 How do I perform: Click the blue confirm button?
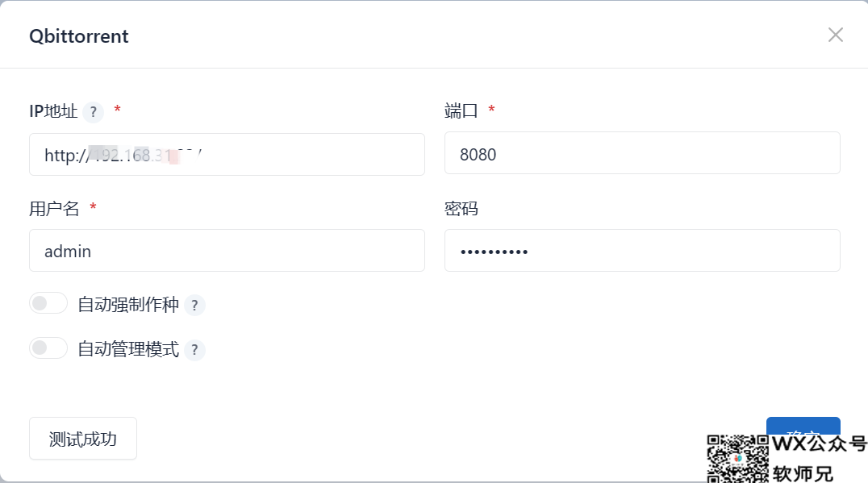click(803, 427)
